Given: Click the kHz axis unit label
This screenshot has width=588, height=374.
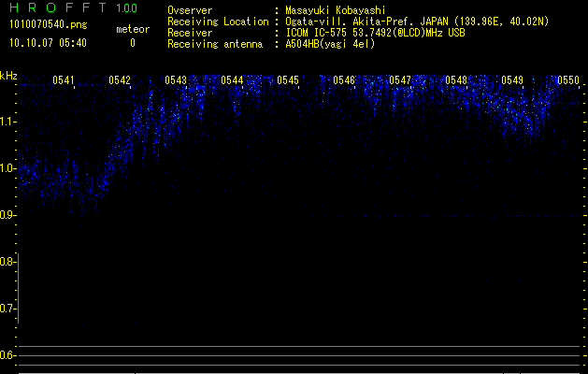Looking at the screenshot, I should pyautogui.click(x=8, y=76).
